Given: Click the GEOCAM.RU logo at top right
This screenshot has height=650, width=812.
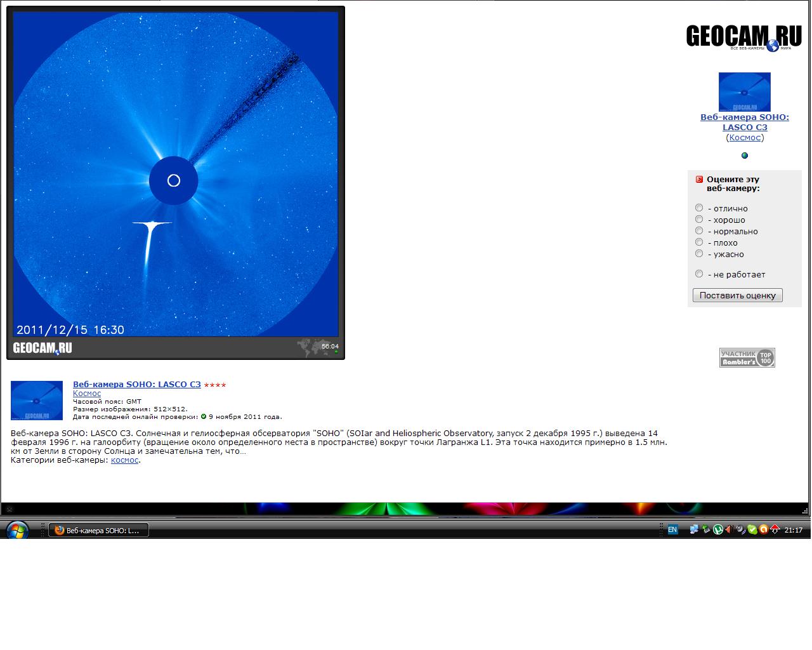Looking at the screenshot, I should (743, 37).
